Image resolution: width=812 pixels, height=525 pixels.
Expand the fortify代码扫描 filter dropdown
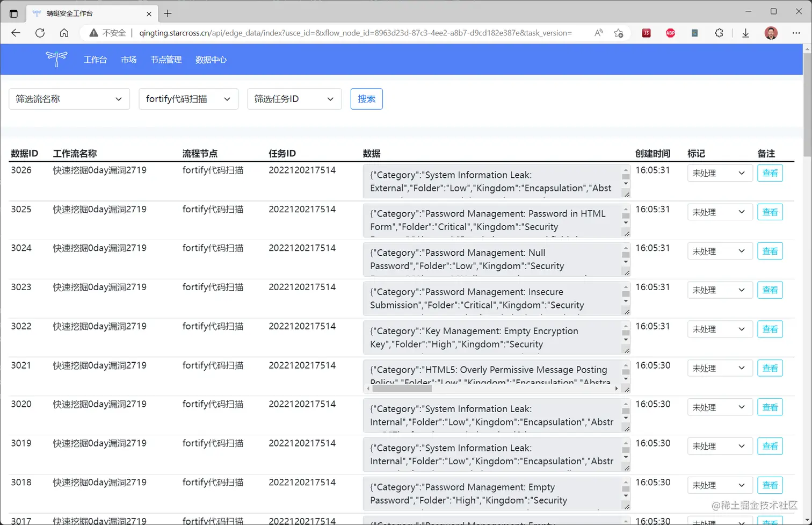pyautogui.click(x=189, y=99)
